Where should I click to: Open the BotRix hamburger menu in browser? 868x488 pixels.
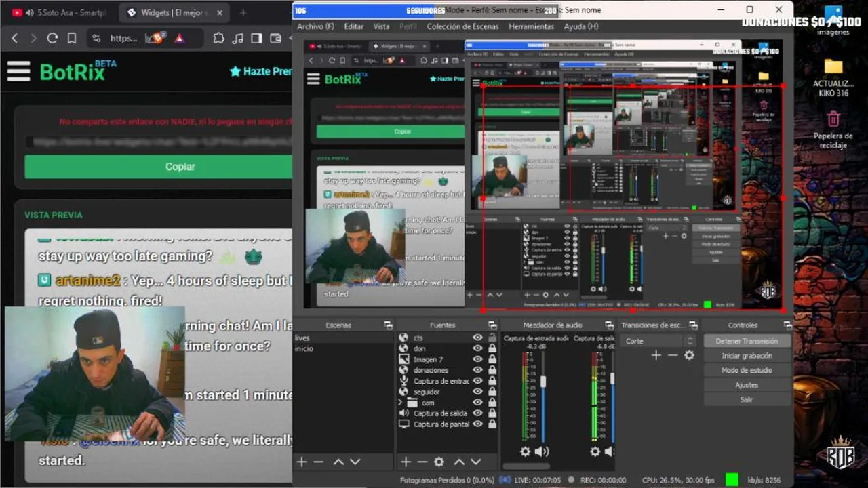pyautogui.click(x=19, y=71)
